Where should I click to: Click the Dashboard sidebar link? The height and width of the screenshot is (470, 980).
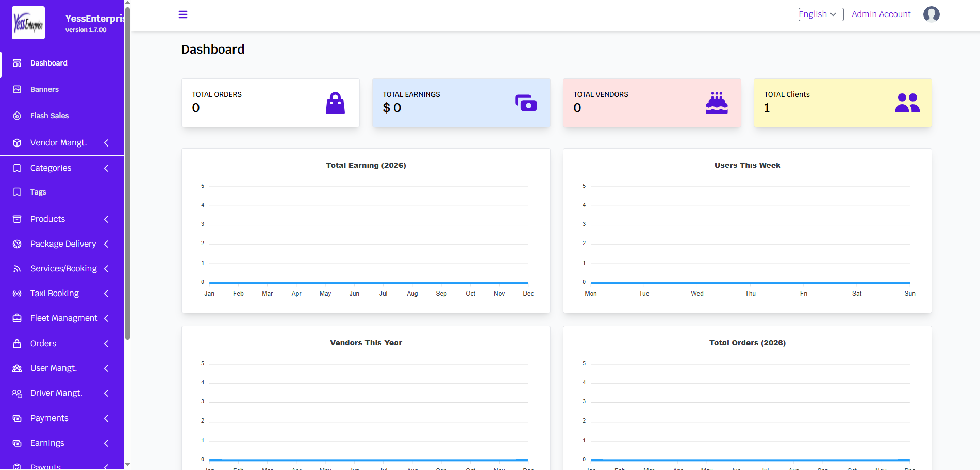click(x=48, y=63)
